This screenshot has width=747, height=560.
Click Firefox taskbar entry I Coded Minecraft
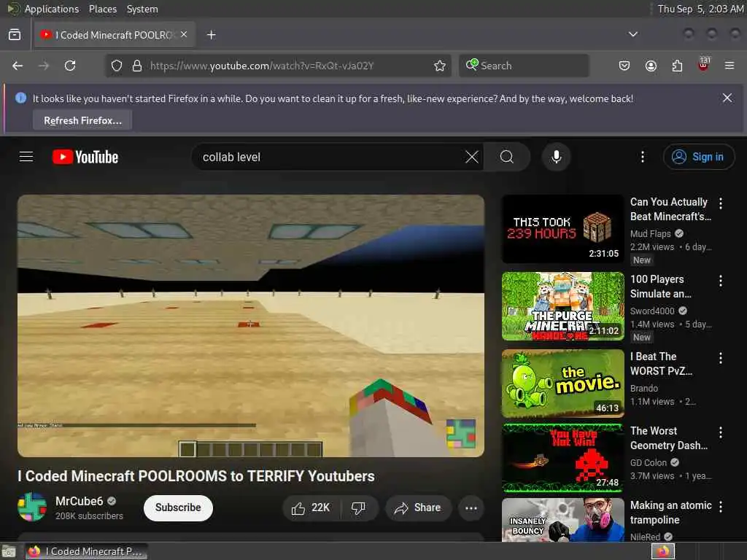tap(86, 551)
